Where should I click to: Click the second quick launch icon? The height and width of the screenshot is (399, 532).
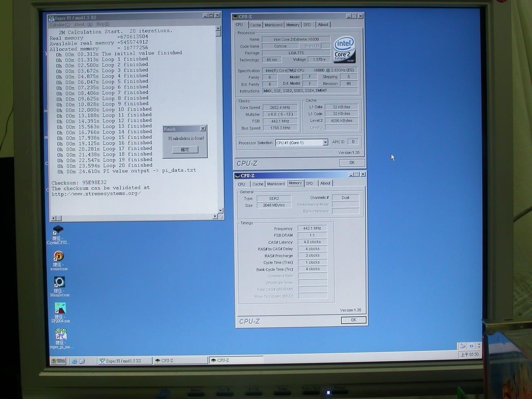point(82,361)
